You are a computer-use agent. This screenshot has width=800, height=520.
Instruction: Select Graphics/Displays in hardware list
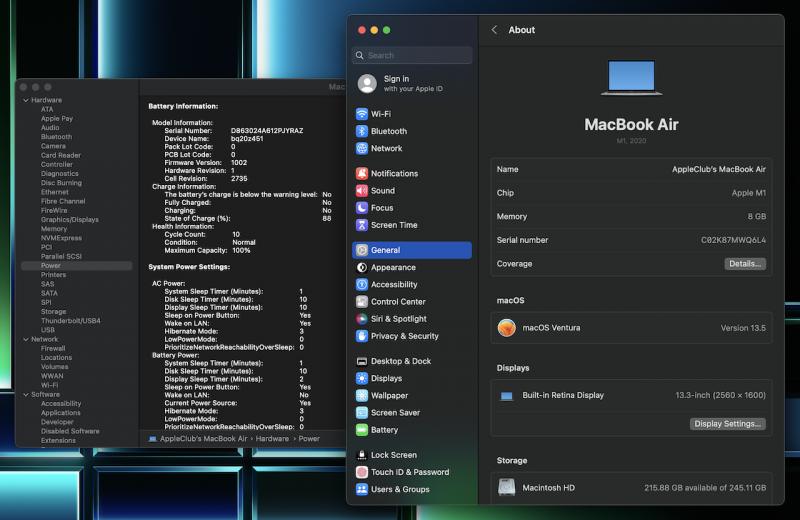click(70, 219)
